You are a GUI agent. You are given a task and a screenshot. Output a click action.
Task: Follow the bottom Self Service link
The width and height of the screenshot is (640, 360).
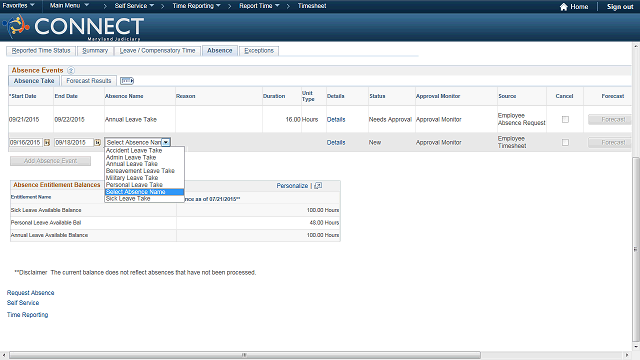23,303
